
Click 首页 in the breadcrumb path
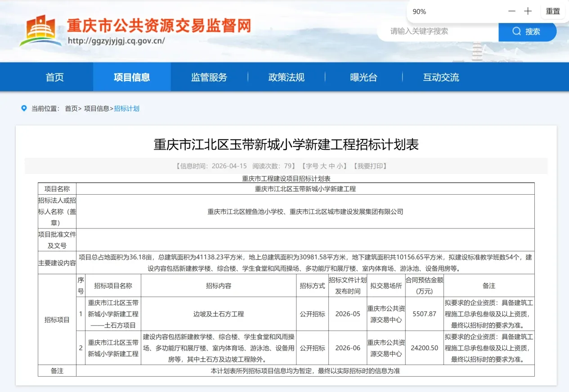[x=71, y=108]
